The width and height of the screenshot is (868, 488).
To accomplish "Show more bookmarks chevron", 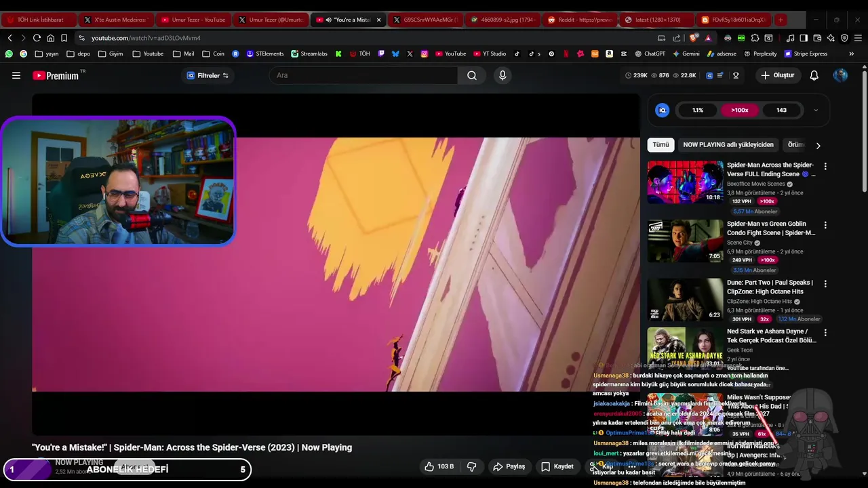I will (852, 54).
